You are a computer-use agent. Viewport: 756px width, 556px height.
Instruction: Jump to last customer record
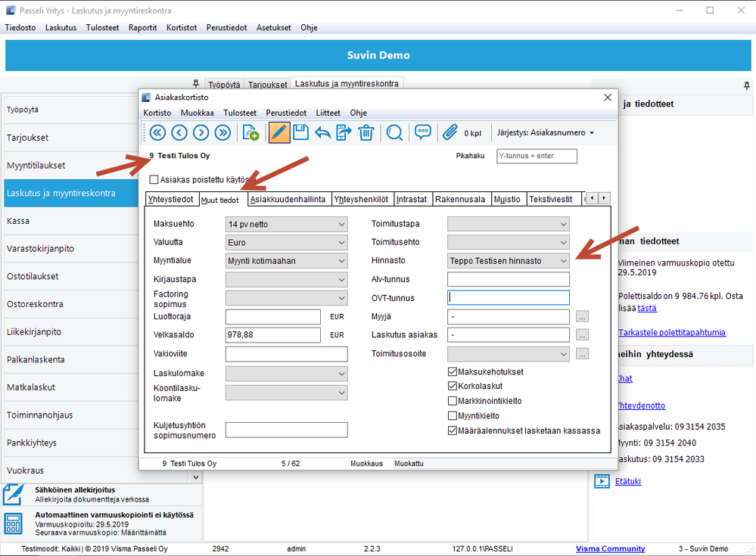coord(222,132)
